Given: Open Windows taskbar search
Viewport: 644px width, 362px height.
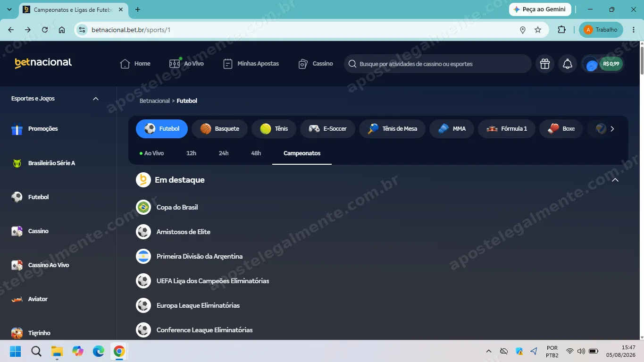Looking at the screenshot, I should (x=36, y=351).
